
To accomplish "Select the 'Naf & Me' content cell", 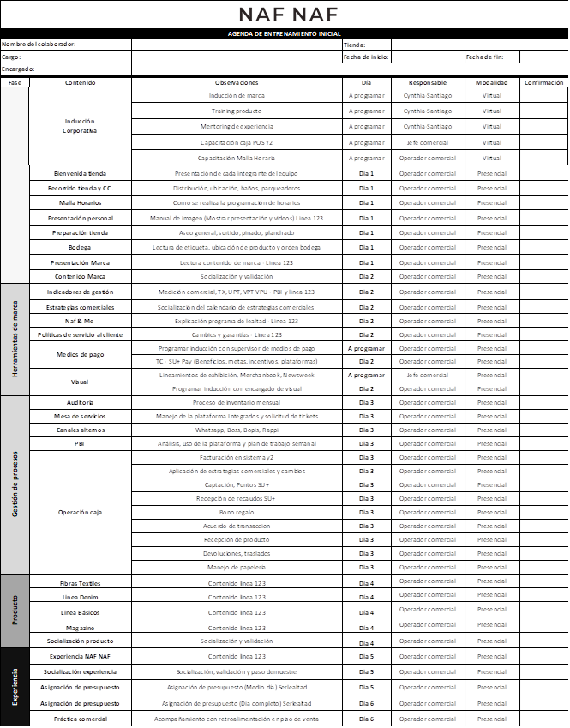I will 81,321.
